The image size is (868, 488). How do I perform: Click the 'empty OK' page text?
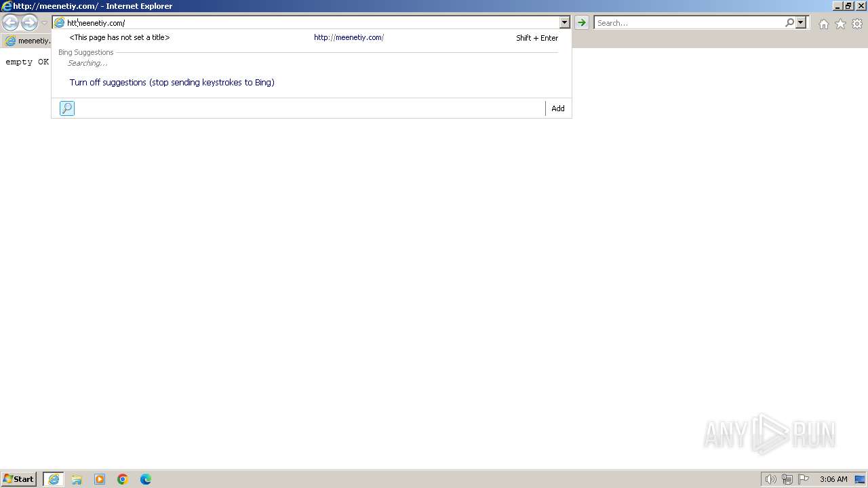coord(27,62)
